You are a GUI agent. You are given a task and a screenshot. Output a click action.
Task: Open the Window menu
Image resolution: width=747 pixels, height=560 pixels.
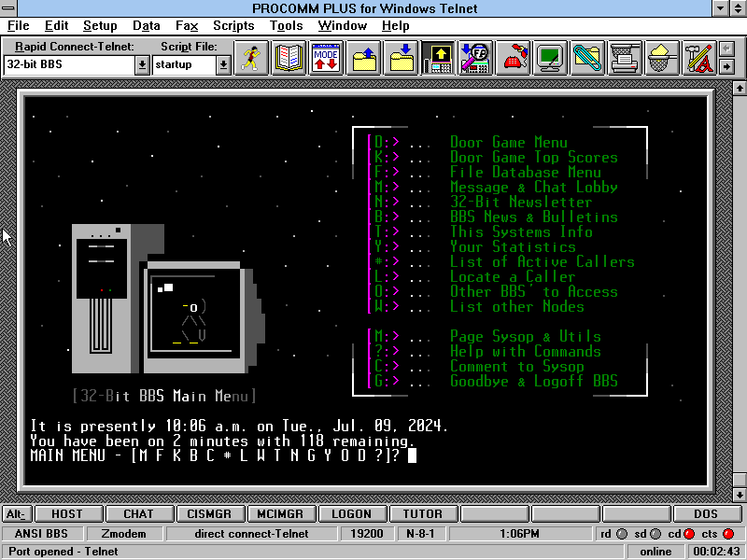[x=343, y=26]
